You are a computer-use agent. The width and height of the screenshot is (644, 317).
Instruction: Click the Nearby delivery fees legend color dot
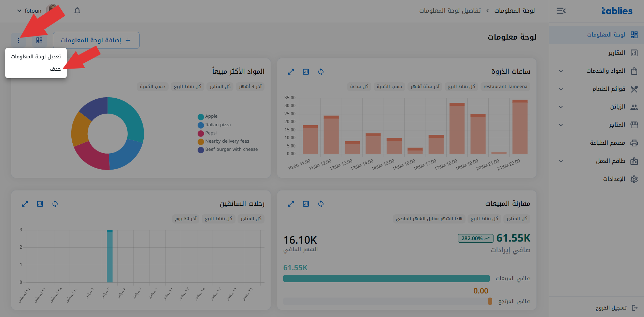201,142
